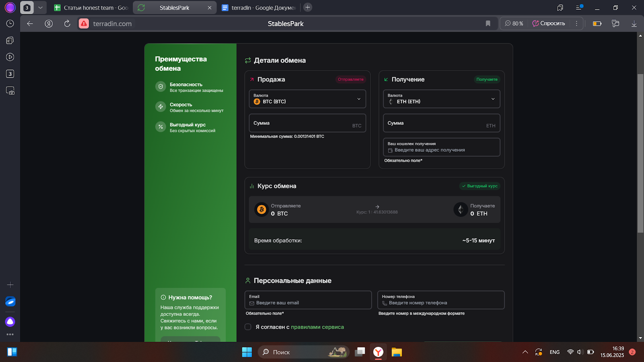Show hidden system tray icons chevron
Viewport: 644px width, 362px height.
click(x=525, y=352)
